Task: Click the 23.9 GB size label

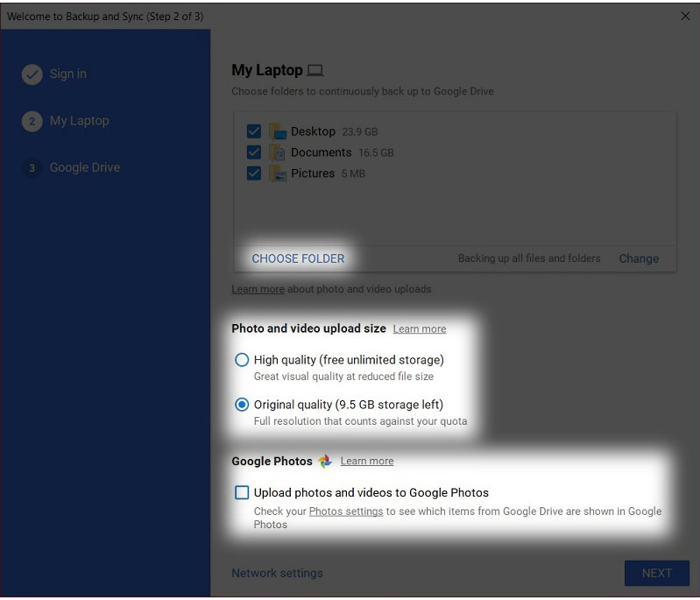Action: coord(360,132)
